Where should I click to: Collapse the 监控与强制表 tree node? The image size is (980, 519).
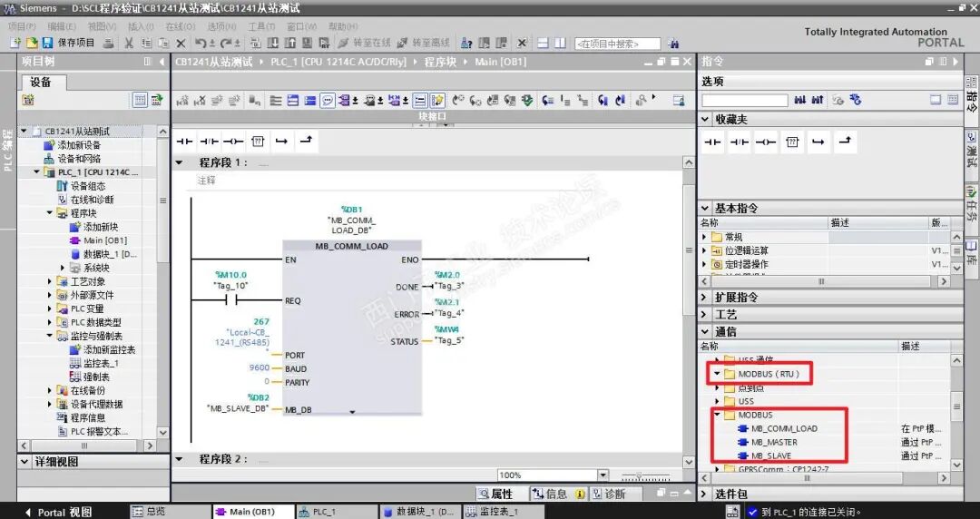coord(50,336)
